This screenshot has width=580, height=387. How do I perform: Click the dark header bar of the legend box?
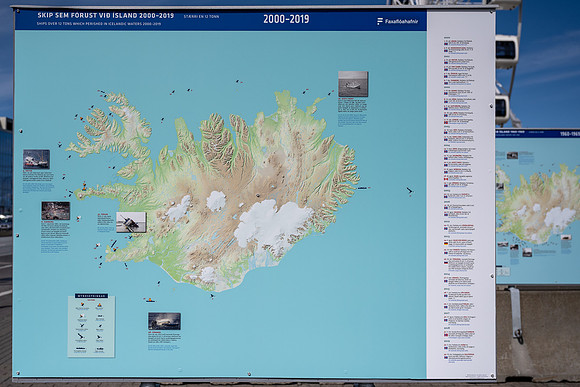tap(91, 296)
